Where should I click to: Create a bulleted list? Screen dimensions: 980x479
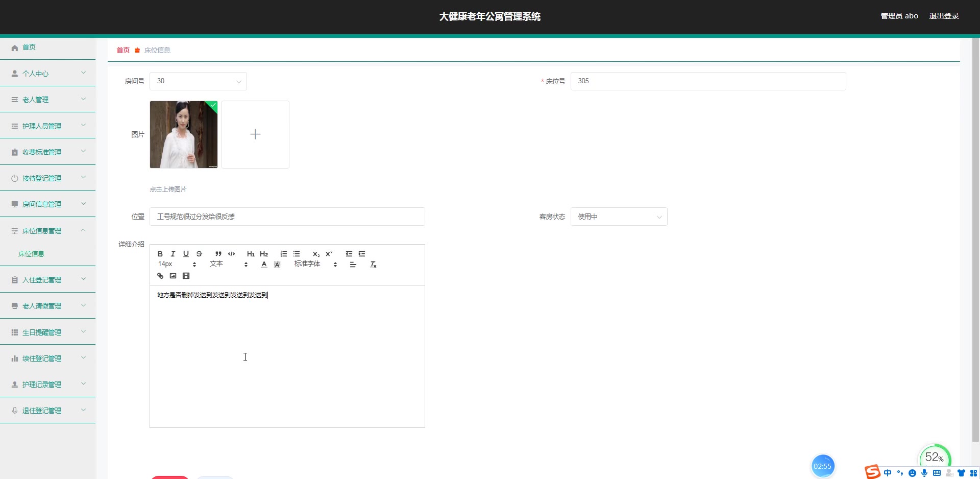(297, 254)
